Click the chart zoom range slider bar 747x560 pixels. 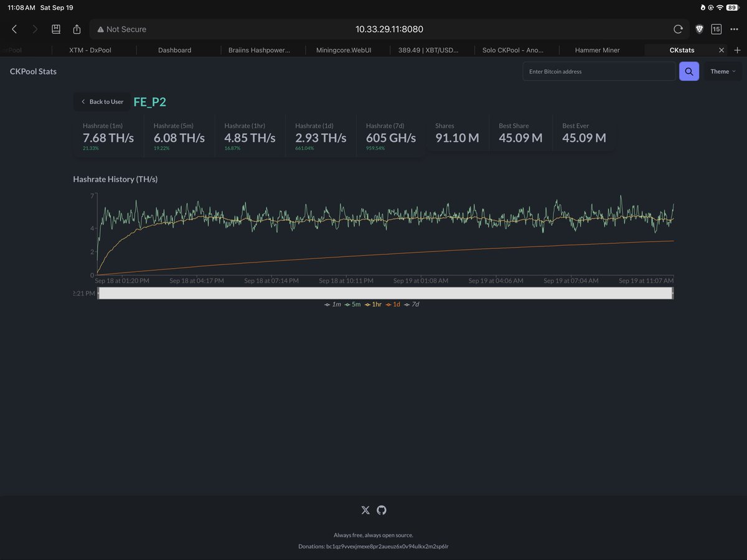tap(386, 293)
